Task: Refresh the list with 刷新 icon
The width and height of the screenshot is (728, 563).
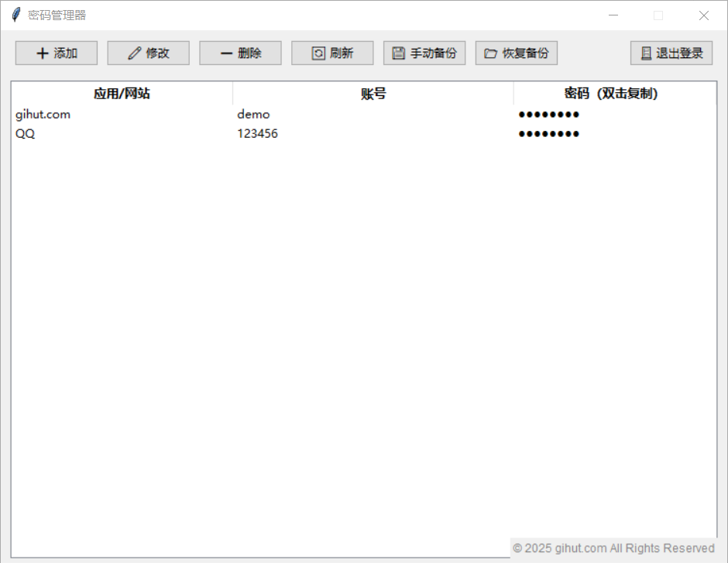Action: 318,53
